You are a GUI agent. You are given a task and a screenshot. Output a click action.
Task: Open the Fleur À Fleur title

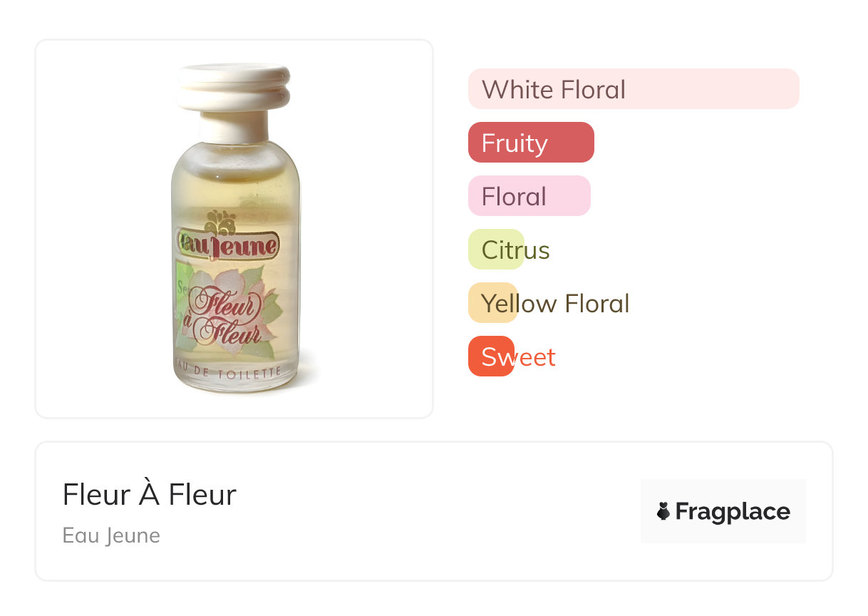149,494
